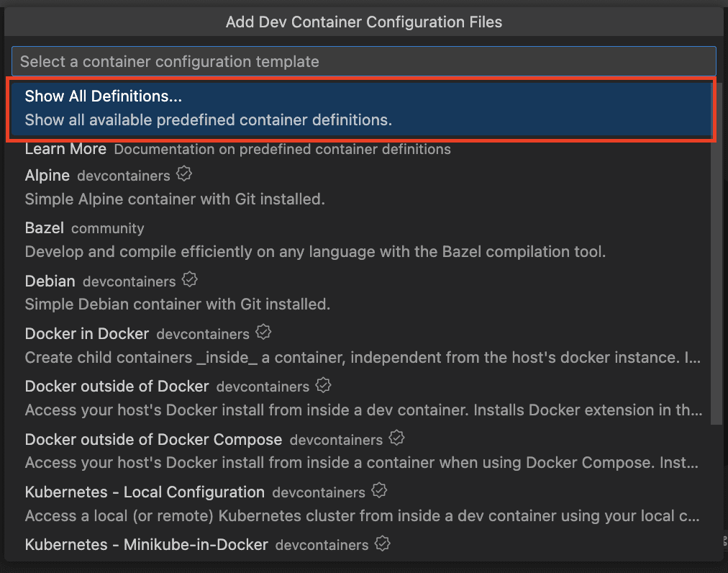This screenshot has width=728, height=573.
Task: Select the Docker in Docker template
Action: pyautogui.click(x=360, y=346)
